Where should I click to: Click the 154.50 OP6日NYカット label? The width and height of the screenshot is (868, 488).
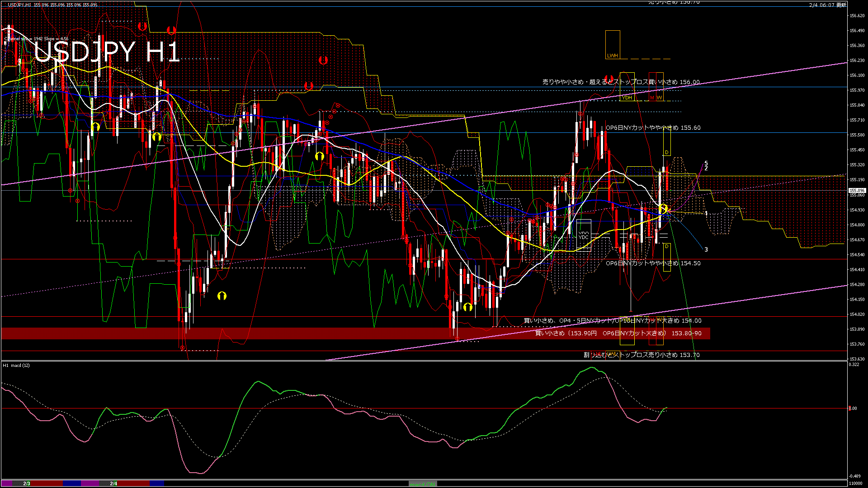(653, 263)
